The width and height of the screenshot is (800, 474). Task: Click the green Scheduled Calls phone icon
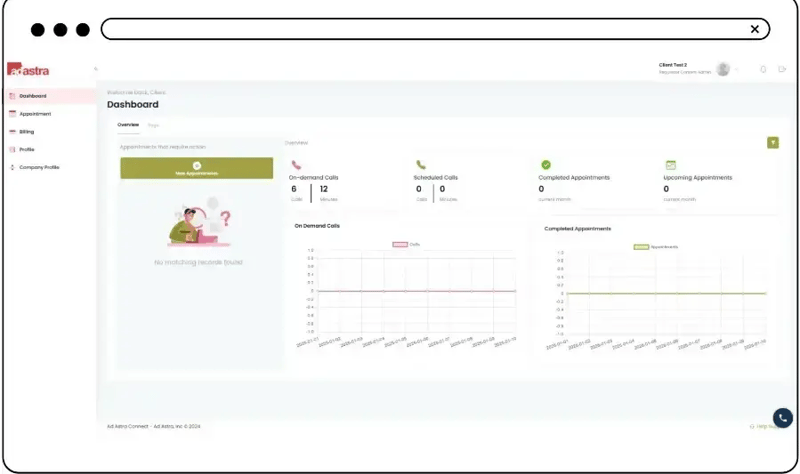420,165
